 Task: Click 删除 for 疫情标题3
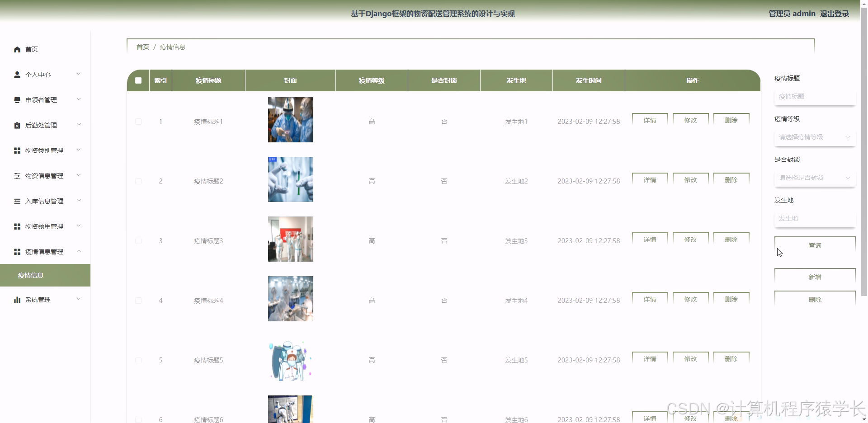[x=731, y=240]
